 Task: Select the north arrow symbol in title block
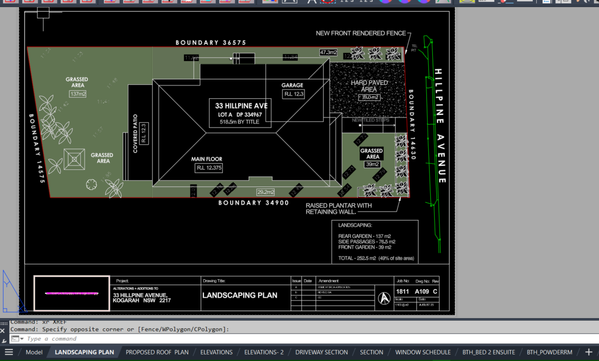click(x=384, y=298)
